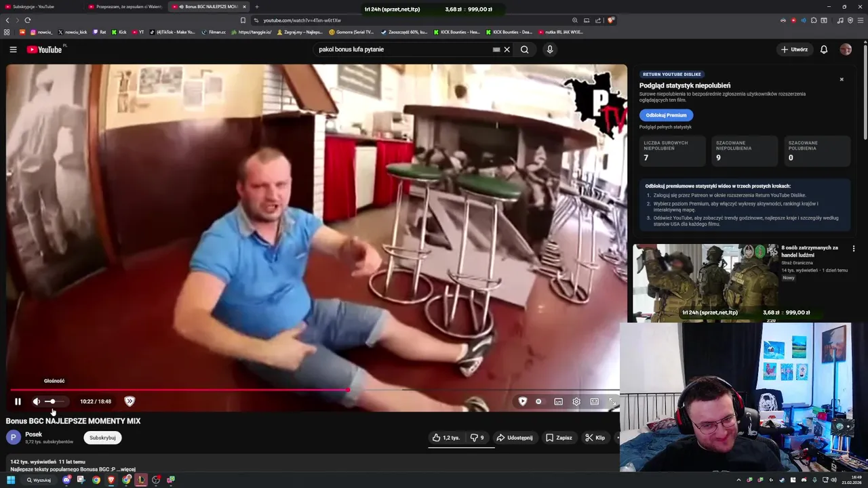The image size is (868, 488).
Task: Expand the description with ...więcej
Action: coord(126,469)
